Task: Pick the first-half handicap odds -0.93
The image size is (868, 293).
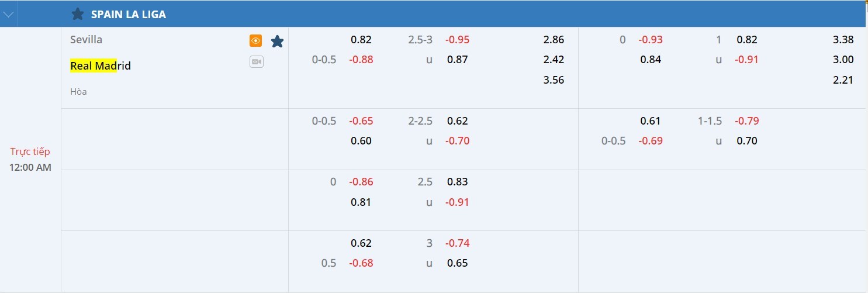Action: pyautogui.click(x=651, y=40)
